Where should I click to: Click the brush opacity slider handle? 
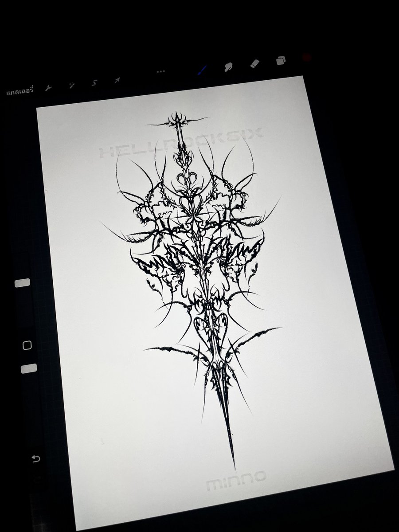[29, 368]
